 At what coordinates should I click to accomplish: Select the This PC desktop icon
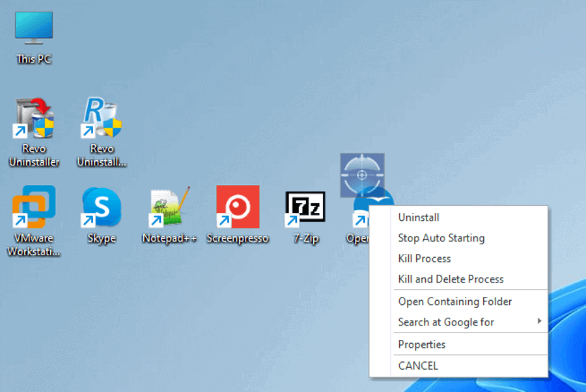(34, 37)
